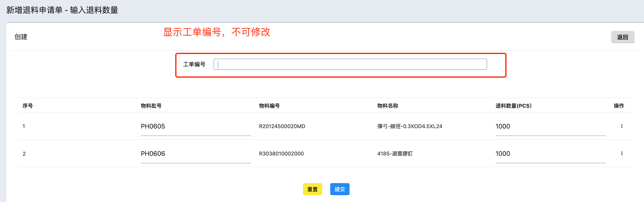Select material code R20124500020MD

282,126
